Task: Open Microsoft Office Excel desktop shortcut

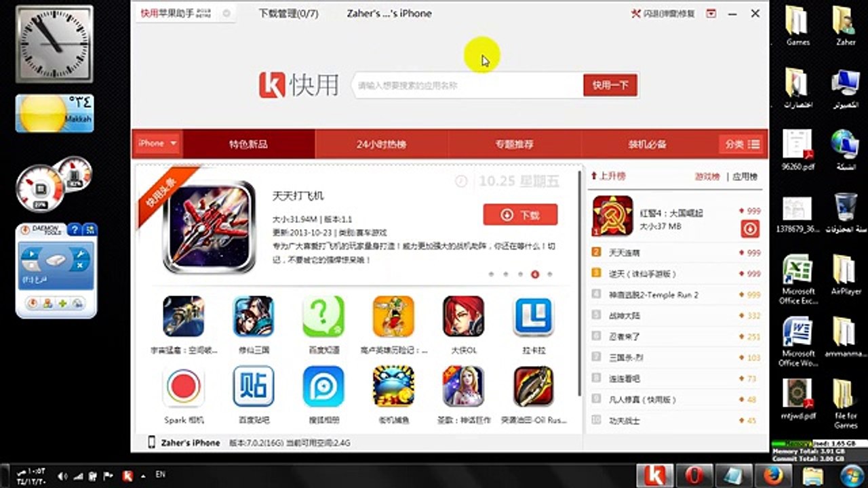Action: [797, 279]
